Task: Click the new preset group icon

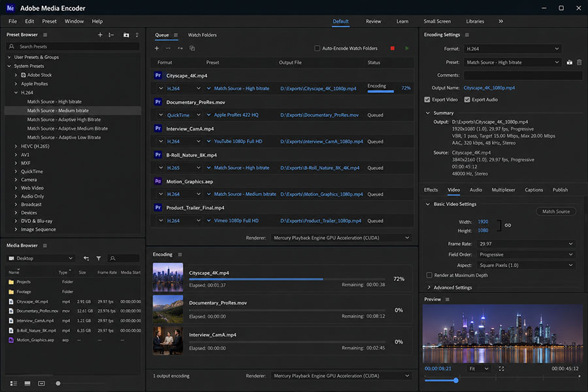Action: point(111,35)
